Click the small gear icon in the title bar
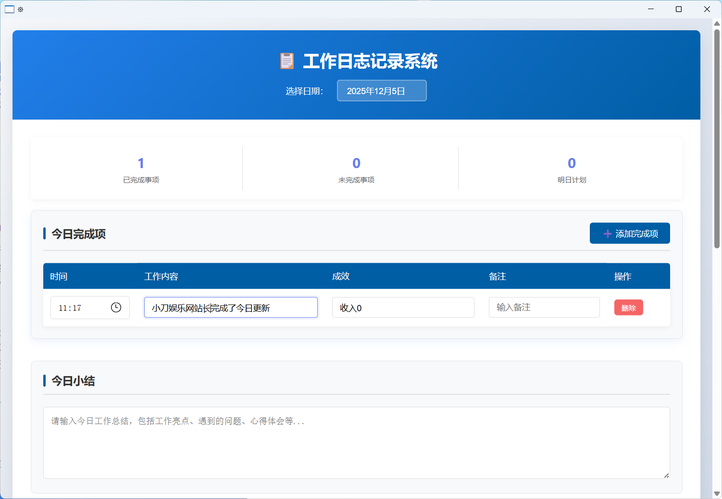Viewport: 722px width, 499px height. (21, 9)
